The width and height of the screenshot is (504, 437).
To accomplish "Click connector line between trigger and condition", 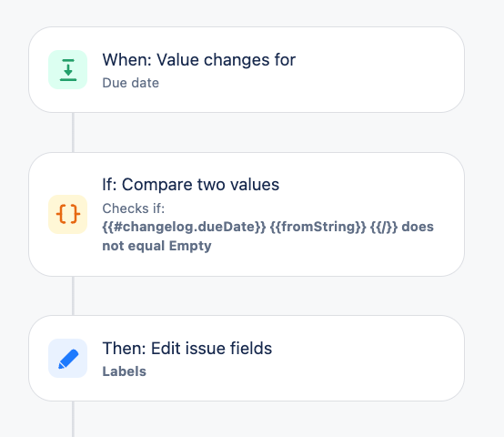I will (74, 133).
